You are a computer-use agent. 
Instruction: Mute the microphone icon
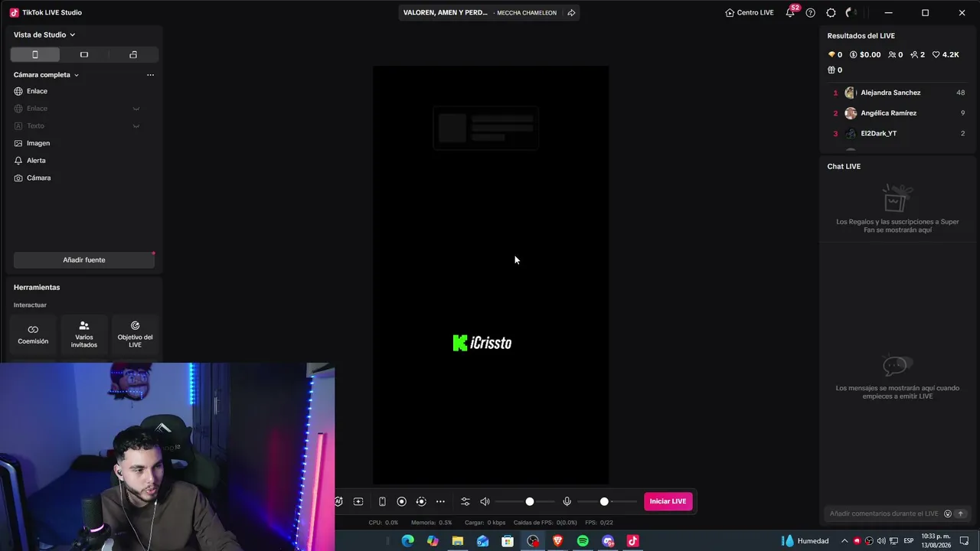[567, 501]
